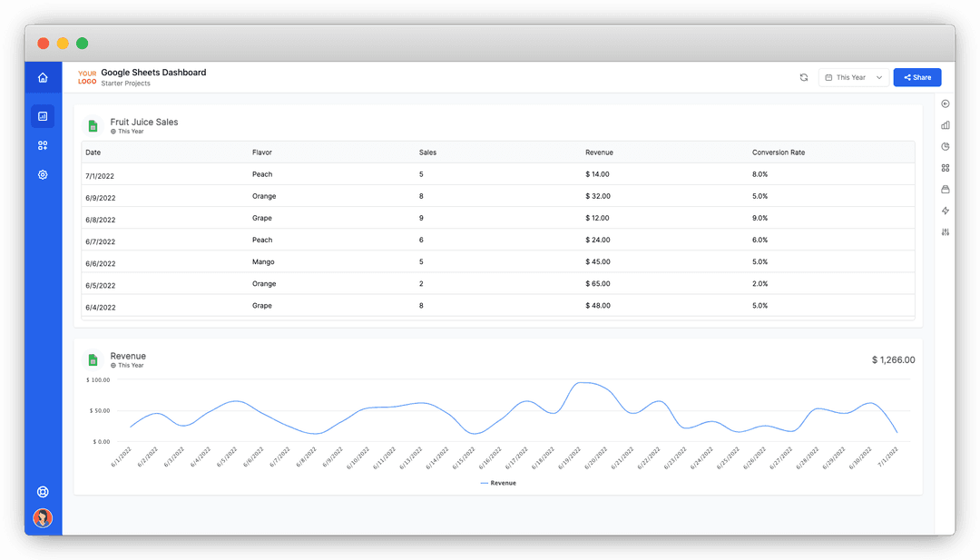Click the Revenue column header
The width and height of the screenshot is (980, 560).
[x=600, y=152]
